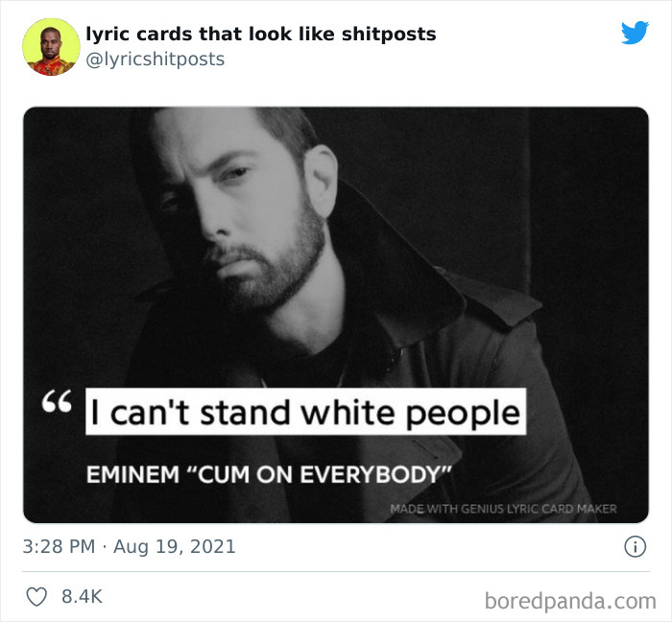Open the 3:28 PM timestamp link
The image size is (672, 622).
click(59, 546)
